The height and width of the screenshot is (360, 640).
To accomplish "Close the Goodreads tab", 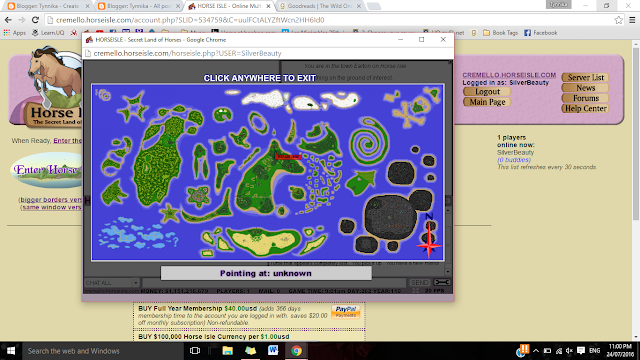I will pyautogui.click(x=359, y=6).
